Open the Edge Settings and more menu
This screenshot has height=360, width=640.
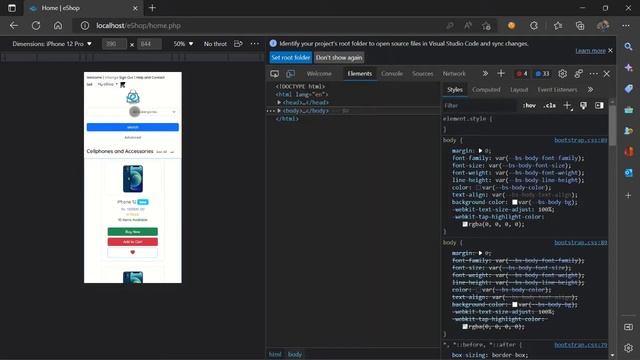(x=626, y=25)
